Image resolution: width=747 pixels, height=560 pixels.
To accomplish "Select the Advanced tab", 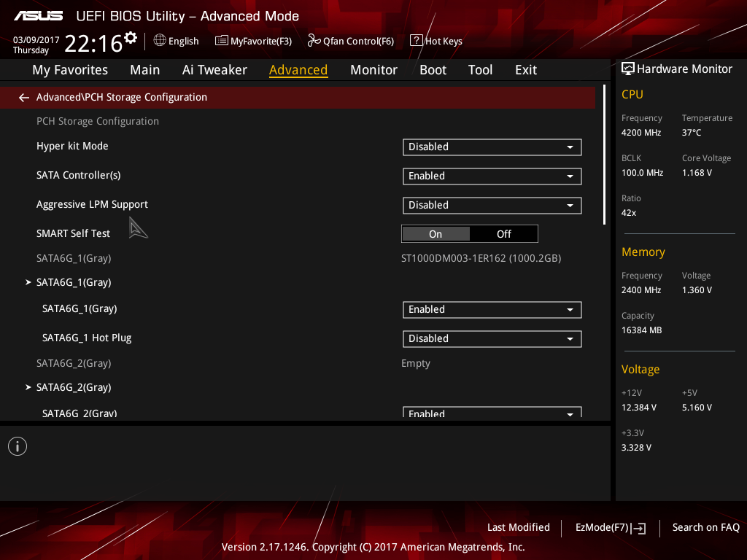I will click(298, 70).
